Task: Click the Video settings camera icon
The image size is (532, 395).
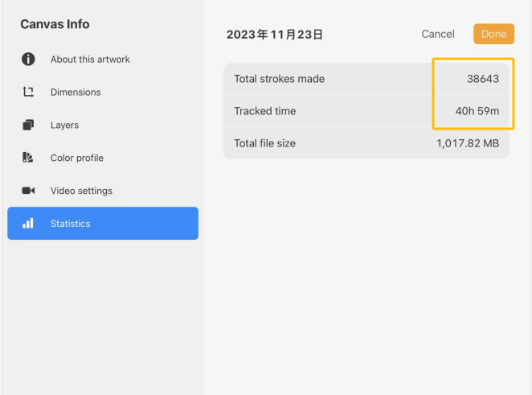Action: point(28,191)
